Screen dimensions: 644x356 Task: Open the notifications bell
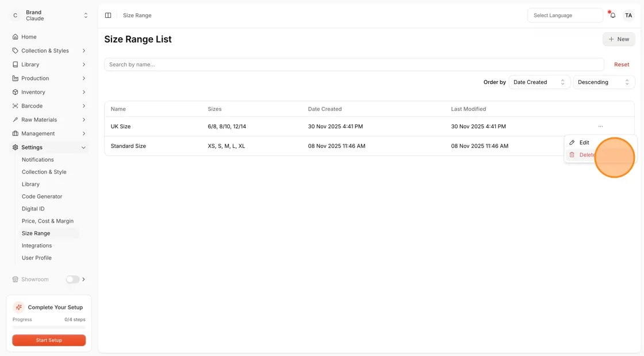[x=612, y=15]
